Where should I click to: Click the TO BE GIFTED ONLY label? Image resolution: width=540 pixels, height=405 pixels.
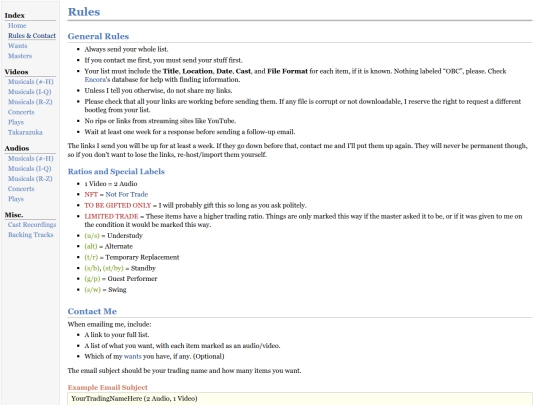tap(118, 206)
